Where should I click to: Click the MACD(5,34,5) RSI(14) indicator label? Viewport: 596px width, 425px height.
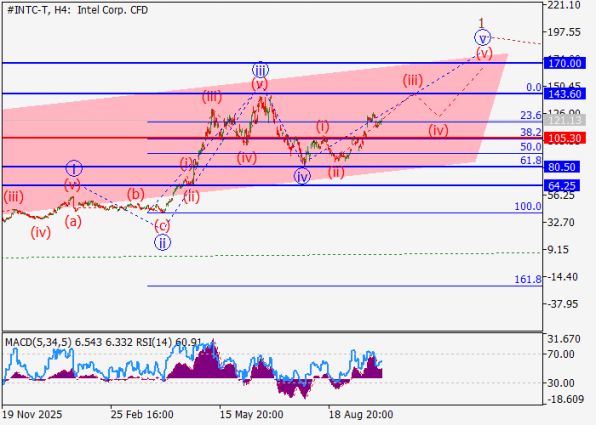pyautogui.click(x=103, y=343)
